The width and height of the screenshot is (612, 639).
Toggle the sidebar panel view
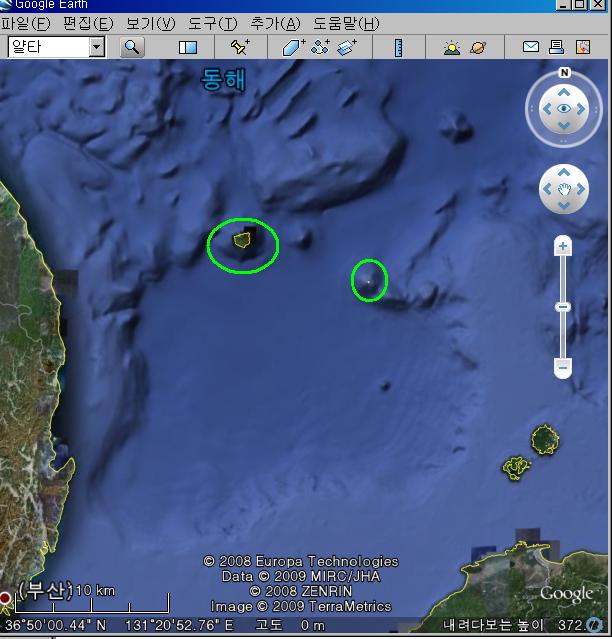188,47
